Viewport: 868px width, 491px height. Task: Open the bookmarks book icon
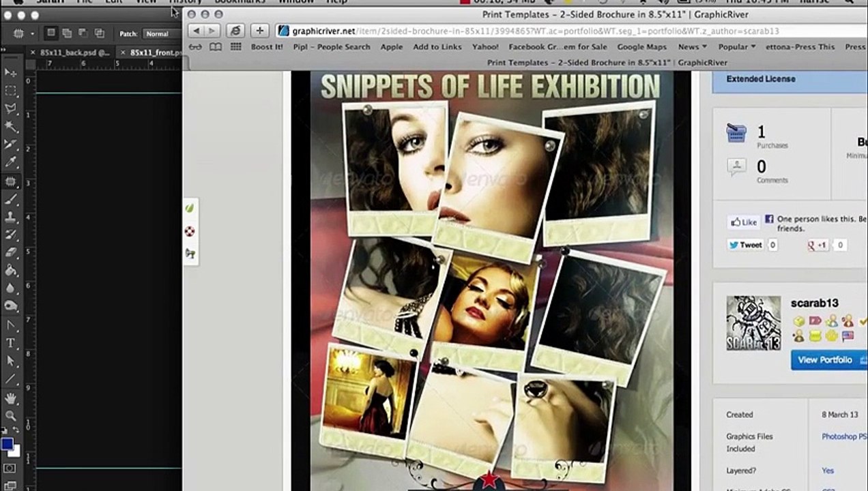point(216,47)
